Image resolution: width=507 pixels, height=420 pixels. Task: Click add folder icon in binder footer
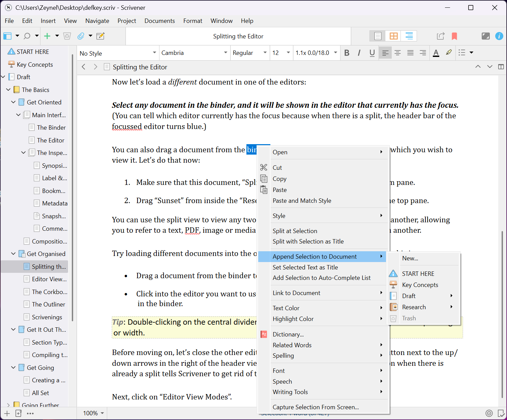click(x=19, y=413)
